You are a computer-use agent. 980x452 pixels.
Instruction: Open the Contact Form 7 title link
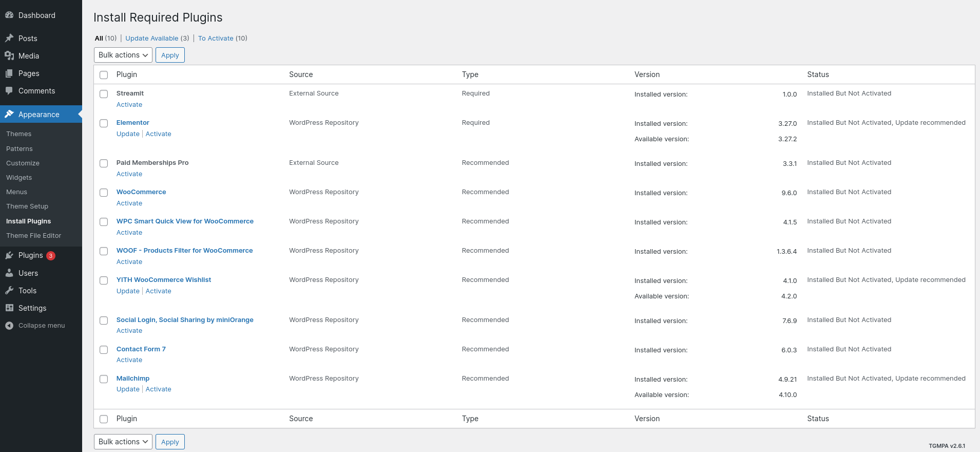pos(141,349)
